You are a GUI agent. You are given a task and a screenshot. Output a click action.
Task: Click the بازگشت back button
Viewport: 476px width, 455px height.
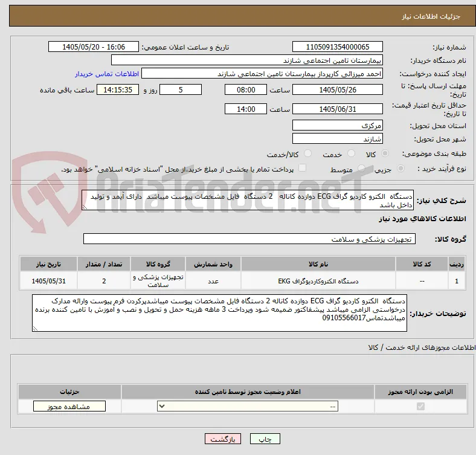tap(223, 439)
